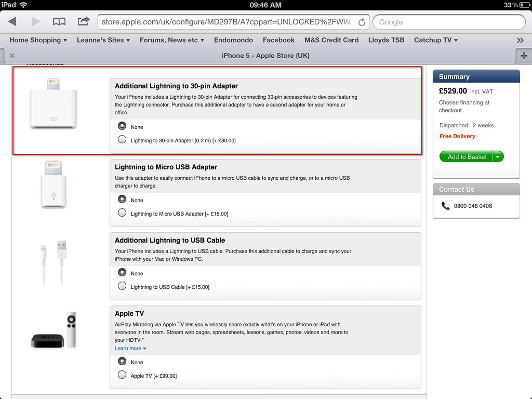Select None for Apple TV
This screenshot has width=532, height=399.
tap(122, 362)
